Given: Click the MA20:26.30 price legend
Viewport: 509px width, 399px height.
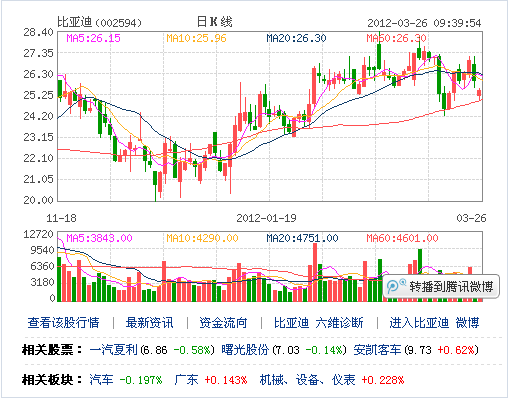Looking at the screenshot, I should (x=296, y=38).
